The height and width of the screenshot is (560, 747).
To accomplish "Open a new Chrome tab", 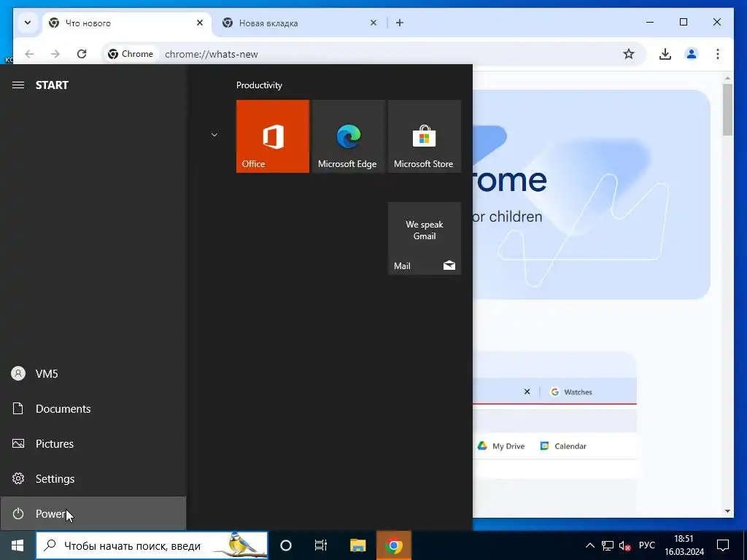I will (x=400, y=23).
